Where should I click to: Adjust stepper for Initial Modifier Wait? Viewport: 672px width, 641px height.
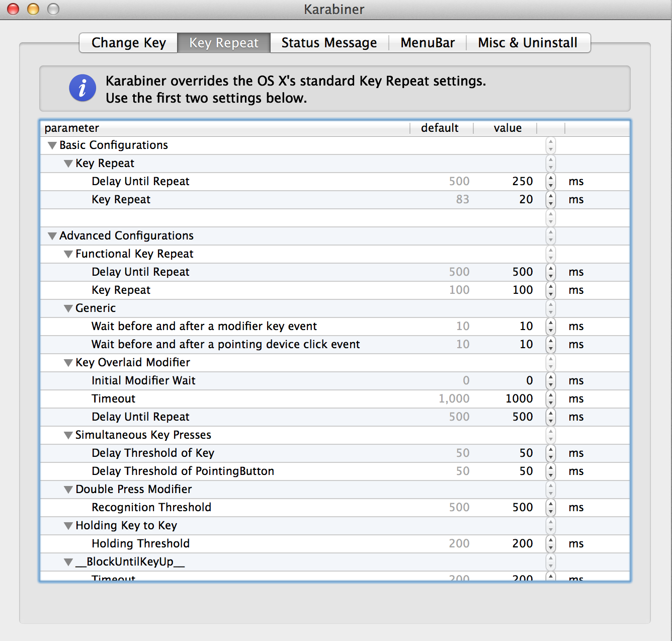pyautogui.click(x=551, y=381)
